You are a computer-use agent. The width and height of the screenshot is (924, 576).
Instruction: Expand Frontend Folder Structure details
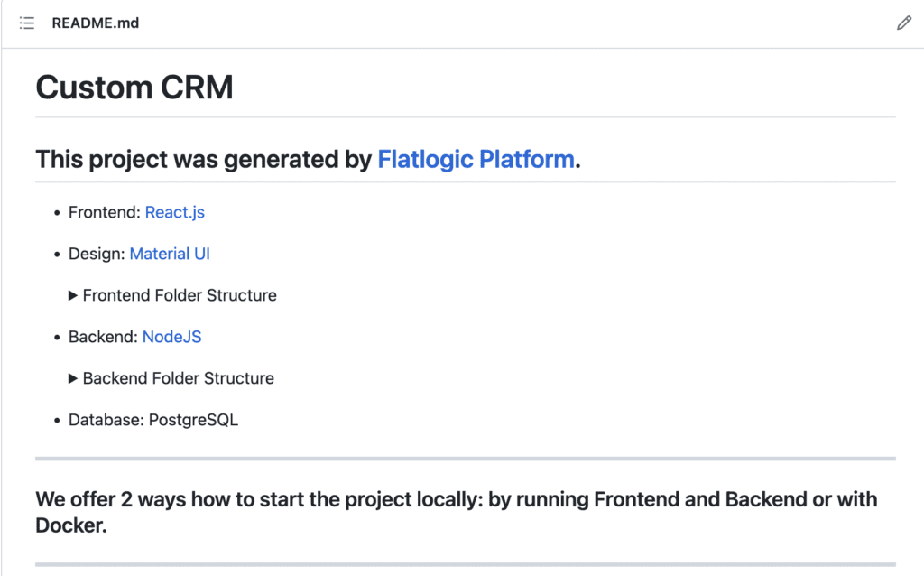pos(172,295)
